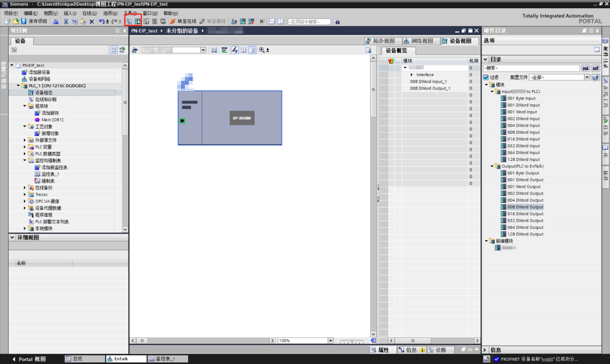Click the Cut scissors icon
The width and height of the screenshot is (610, 364).
[65, 22]
